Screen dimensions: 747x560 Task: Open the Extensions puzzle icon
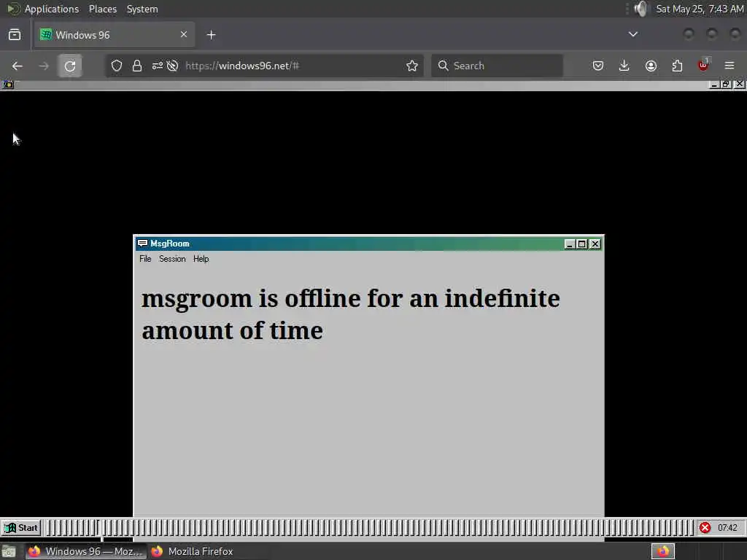coord(677,66)
